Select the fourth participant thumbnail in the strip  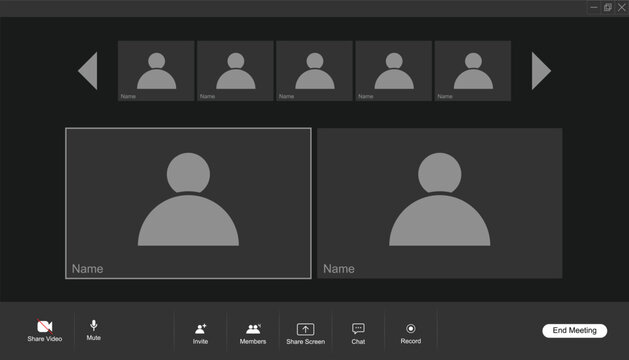(x=394, y=71)
